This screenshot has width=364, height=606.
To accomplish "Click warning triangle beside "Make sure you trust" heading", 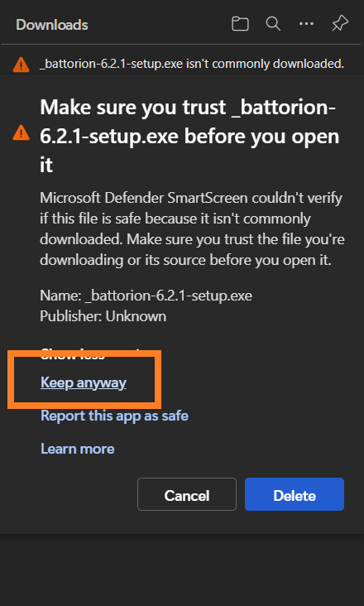I will pyautogui.click(x=21, y=133).
